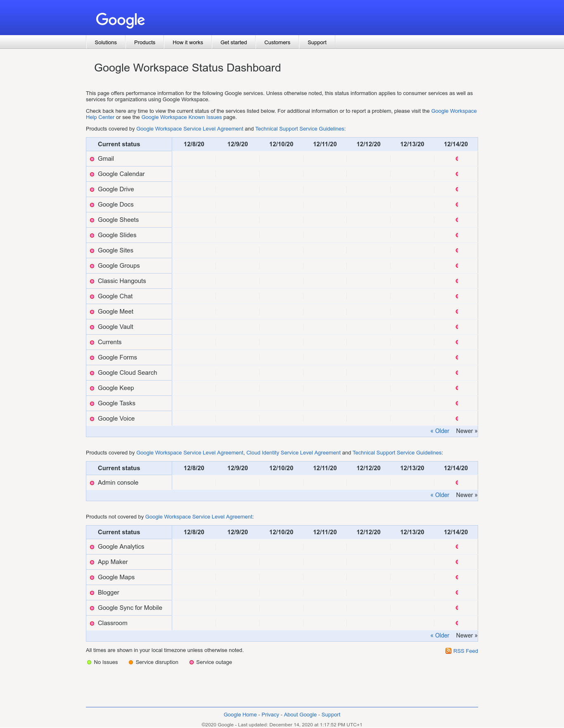
Task: Click Gmail's red outage status icon
Action: (x=92, y=159)
